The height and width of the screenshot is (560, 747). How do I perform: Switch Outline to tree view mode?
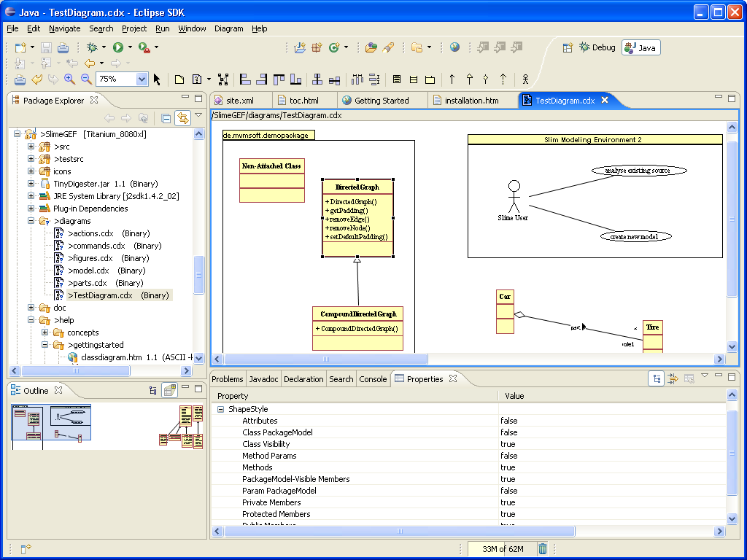(153, 391)
